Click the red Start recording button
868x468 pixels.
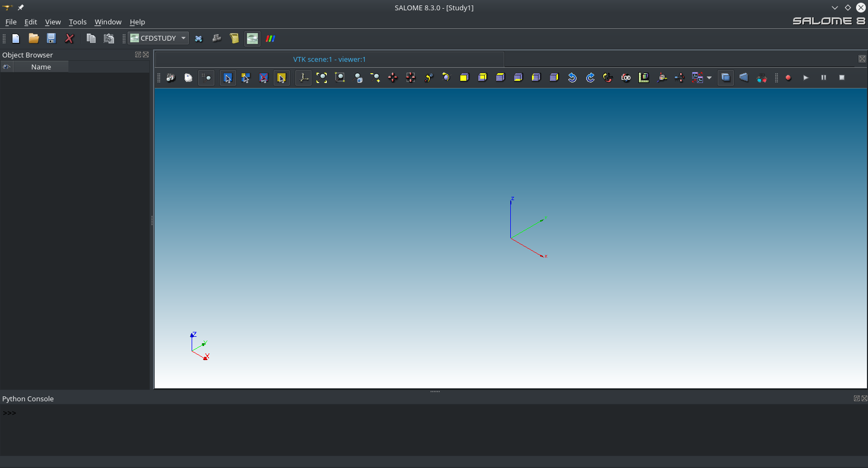788,78
